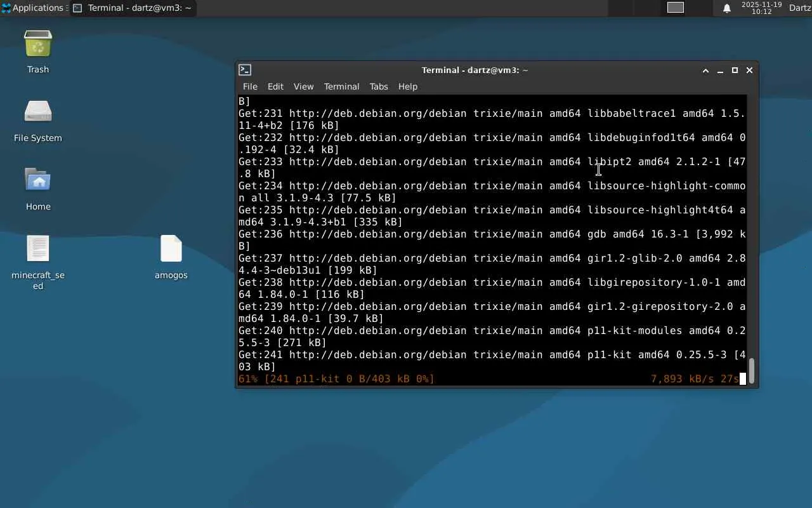Image resolution: width=812 pixels, height=508 pixels.
Task: Click the Get:240 p11-kit-modules line
Action: click(492, 337)
